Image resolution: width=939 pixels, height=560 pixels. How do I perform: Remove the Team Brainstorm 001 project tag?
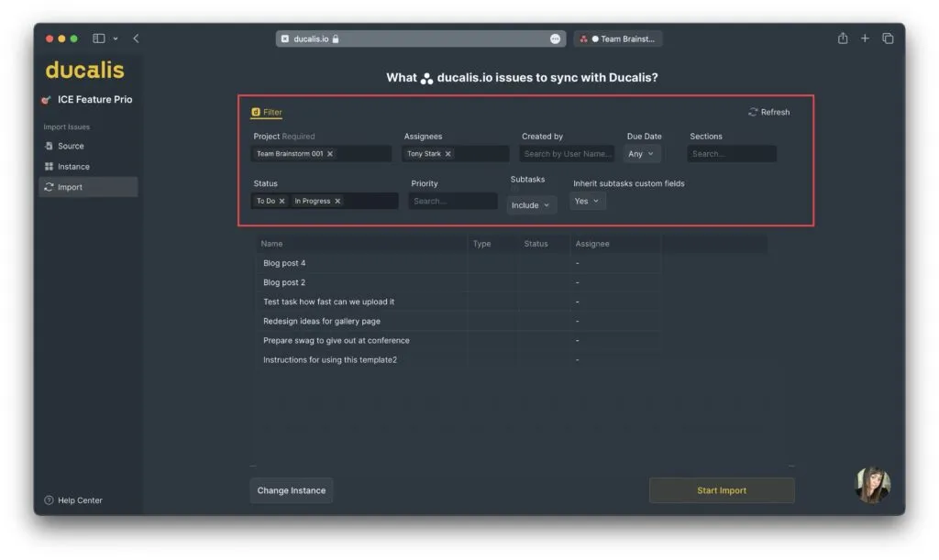330,154
